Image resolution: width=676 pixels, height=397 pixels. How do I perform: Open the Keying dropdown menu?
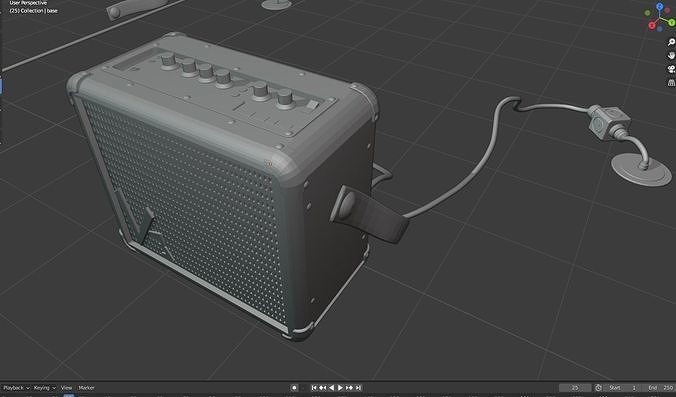click(x=44, y=388)
